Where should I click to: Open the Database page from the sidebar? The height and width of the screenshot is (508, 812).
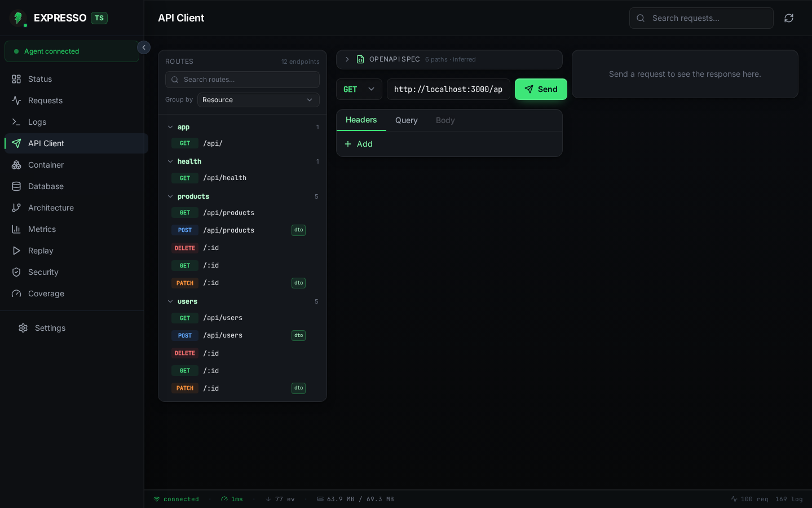76,186
